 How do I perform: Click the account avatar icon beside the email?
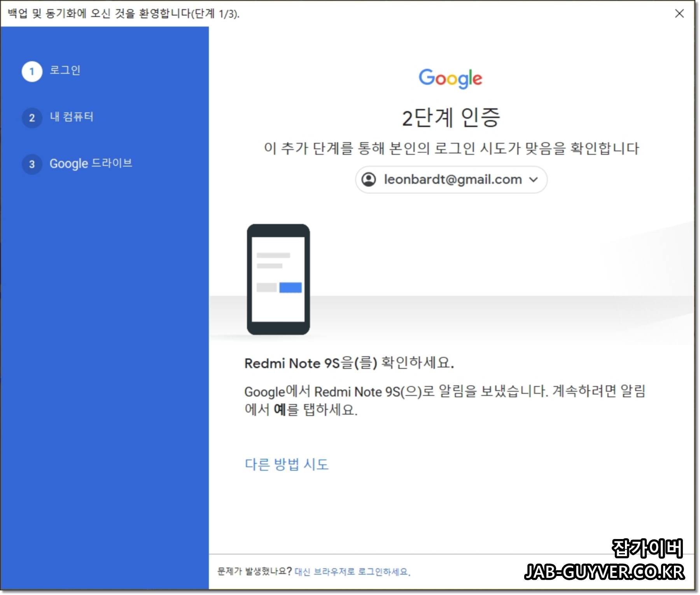pos(369,180)
